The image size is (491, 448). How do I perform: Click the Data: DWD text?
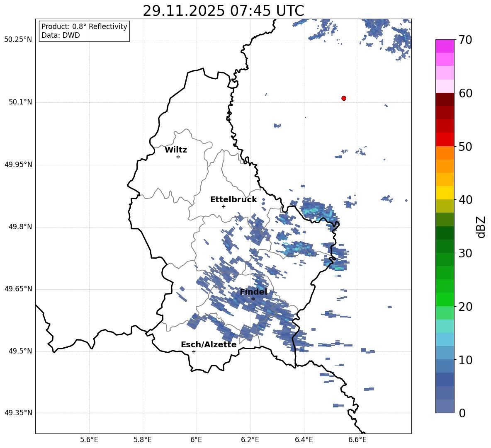61,35
